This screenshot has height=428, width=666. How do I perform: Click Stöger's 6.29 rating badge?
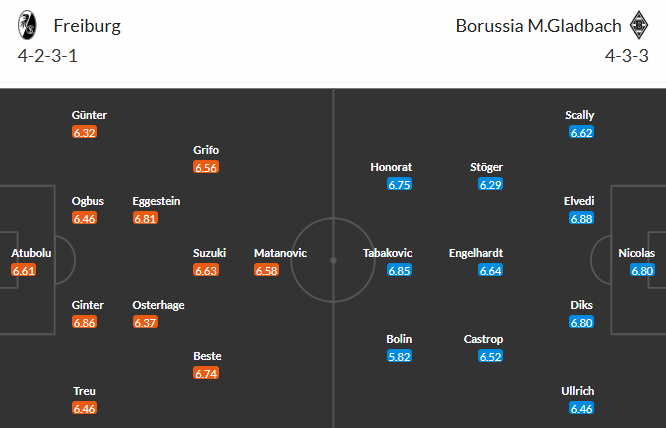point(490,184)
